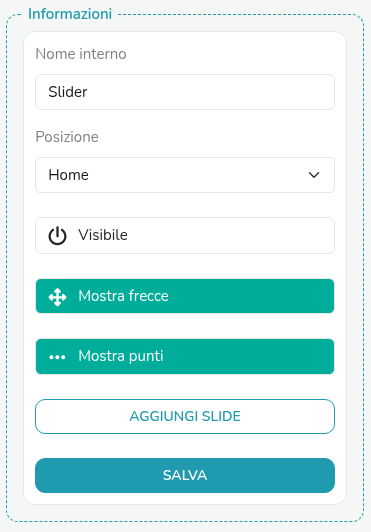This screenshot has width=371, height=532.
Task: Add a new slide with AGGIUNGI SLIDE
Action: pyautogui.click(x=185, y=416)
